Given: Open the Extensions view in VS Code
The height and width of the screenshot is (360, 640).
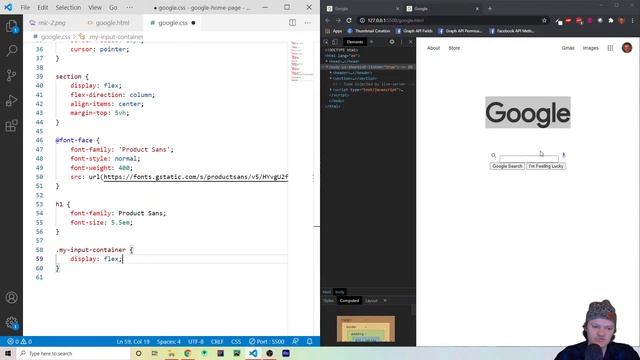Looking at the screenshot, I should [11, 125].
